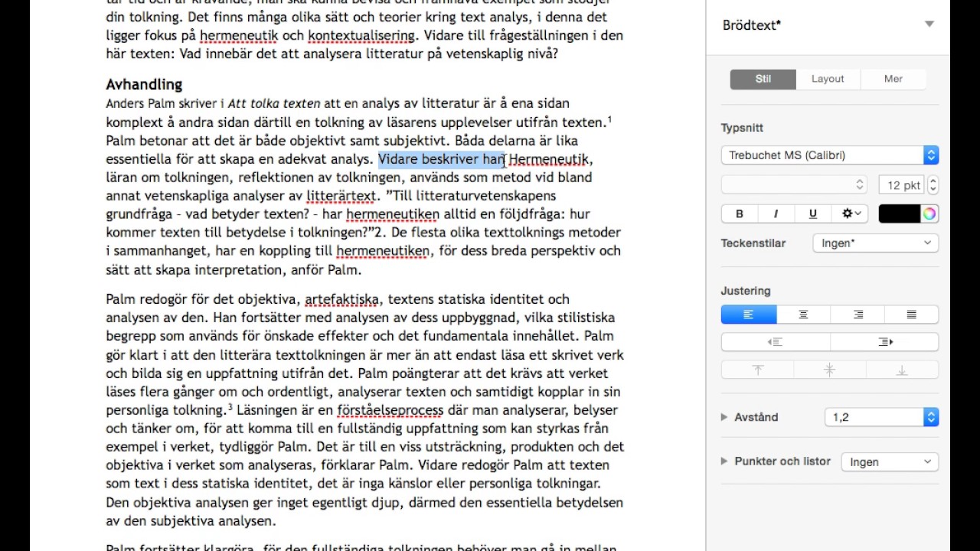Click footnote reference 3 after "personliga tolkning."

click(x=229, y=407)
